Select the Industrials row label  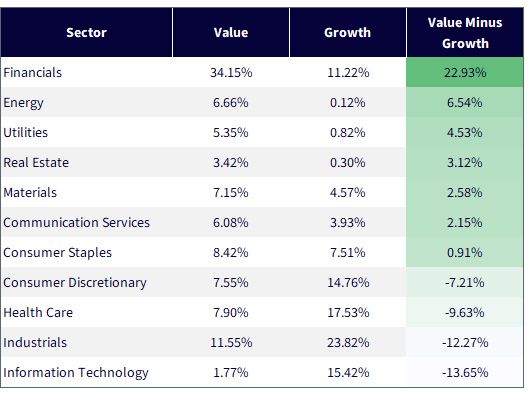[35, 343]
